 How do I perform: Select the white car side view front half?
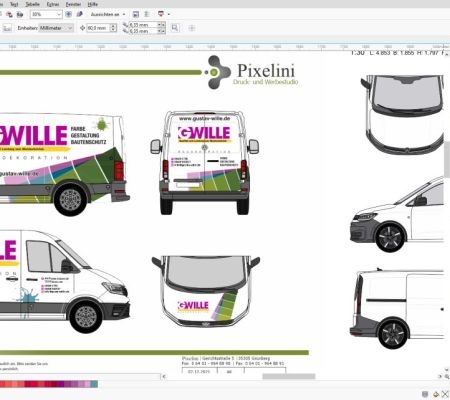[397, 214]
